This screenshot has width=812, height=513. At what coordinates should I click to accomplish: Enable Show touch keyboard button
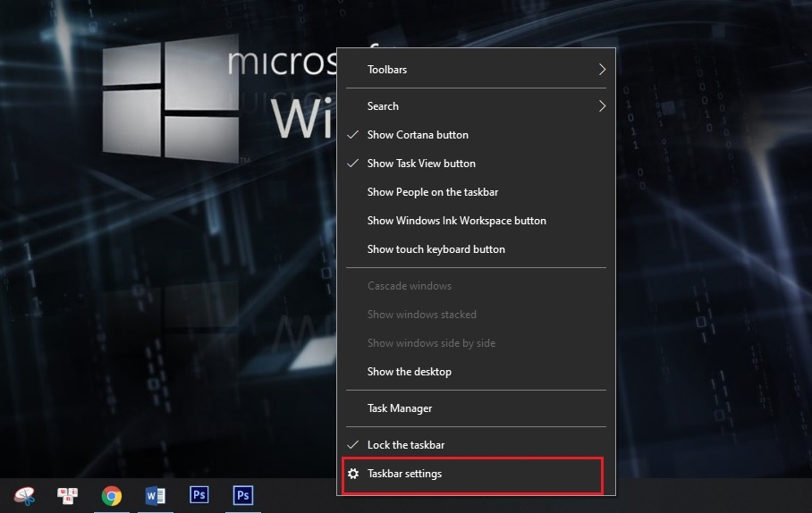pyautogui.click(x=477, y=249)
